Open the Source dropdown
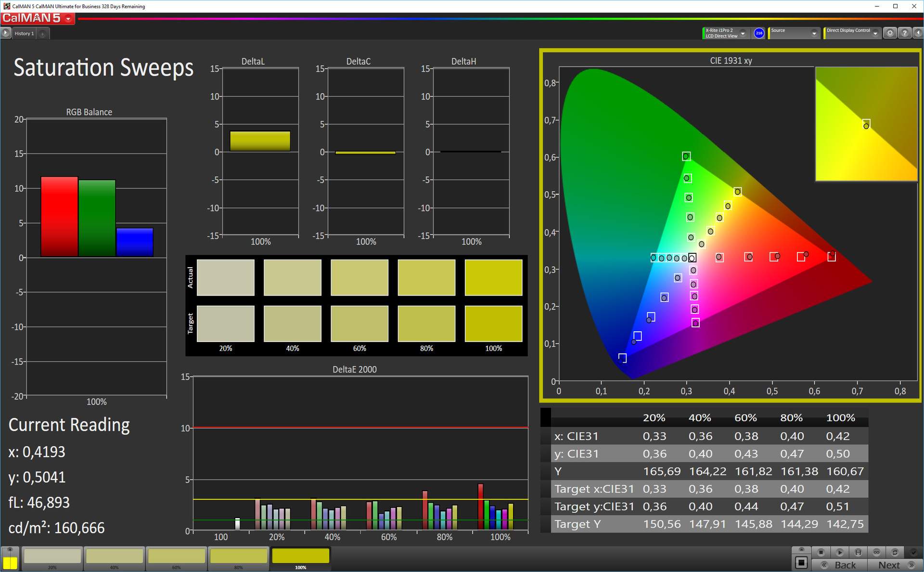Screen dimensions: 924x572 pos(814,33)
